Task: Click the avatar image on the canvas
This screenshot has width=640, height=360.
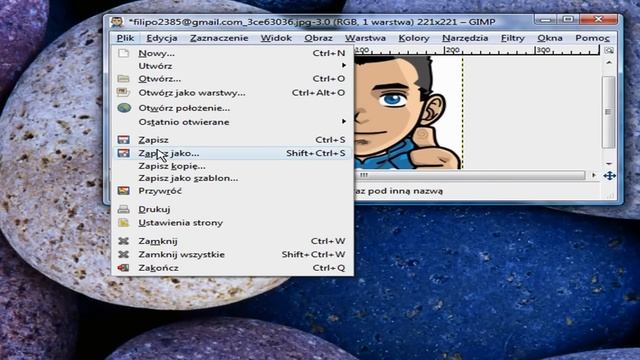Action: tap(408, 113)
